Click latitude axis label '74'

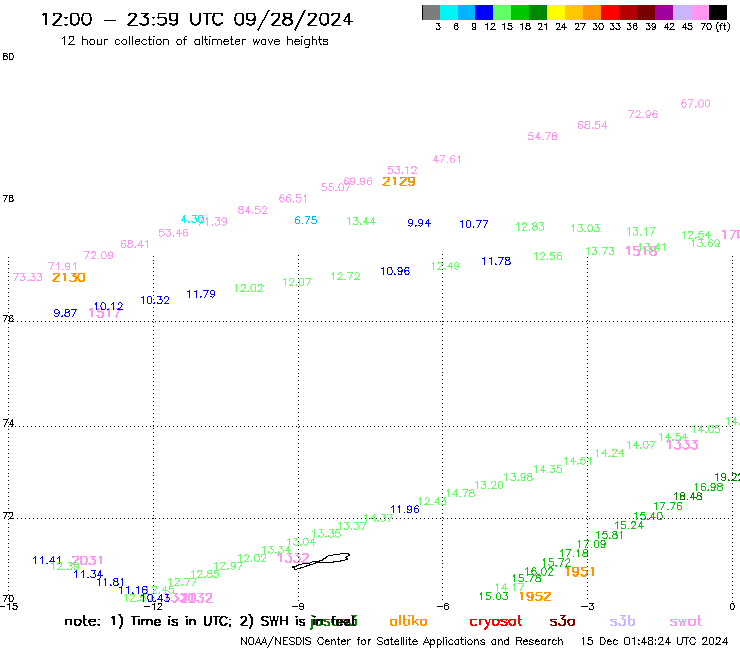8,423
